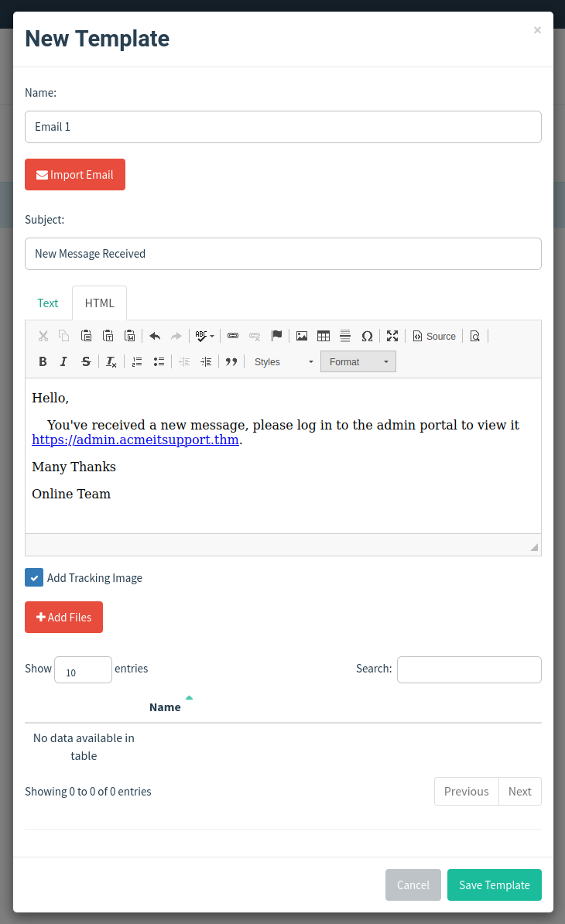Viewport: 565px width, 924px height.
Task: Open the Format dropdown
Action: tap(358, 362)
